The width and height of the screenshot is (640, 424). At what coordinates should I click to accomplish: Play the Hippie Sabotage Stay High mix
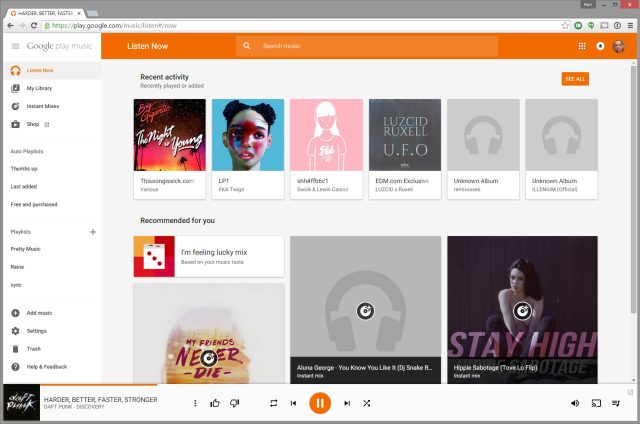522,311
